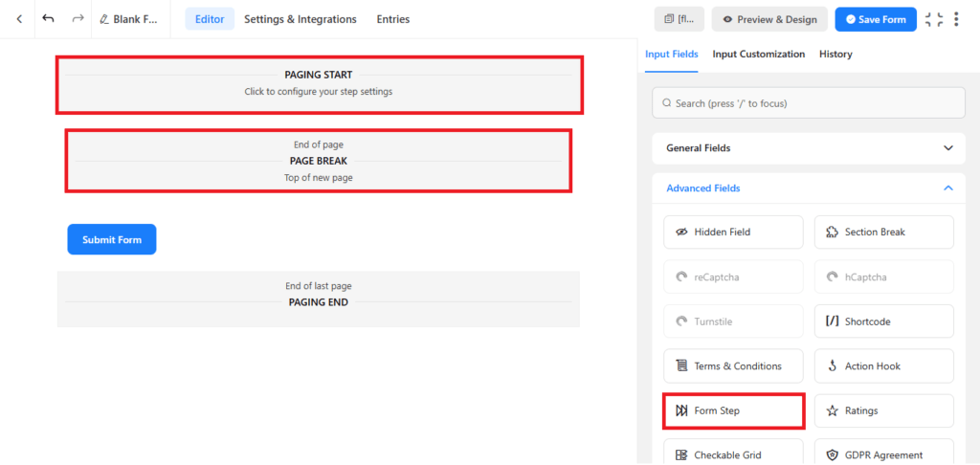Screen dimensions: 980x465
Task: Rename the form via Blank F... title
Action: click(x=130, y=19)
